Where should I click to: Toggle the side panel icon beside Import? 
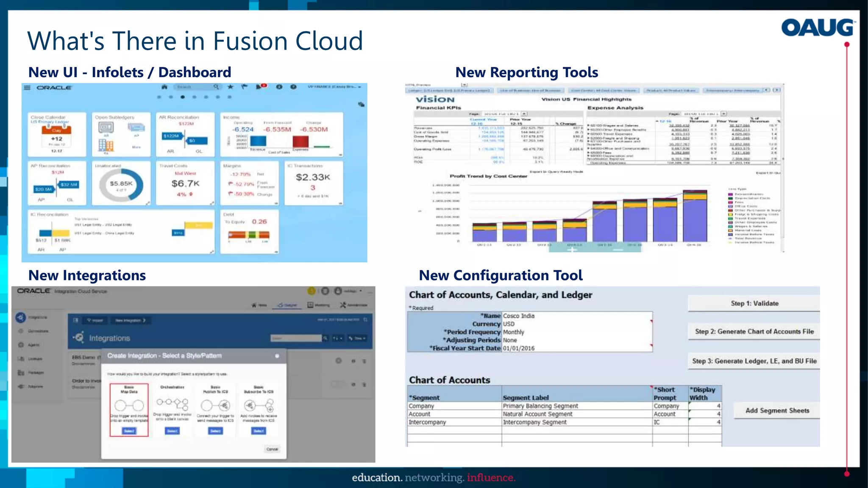click(75, 320)
